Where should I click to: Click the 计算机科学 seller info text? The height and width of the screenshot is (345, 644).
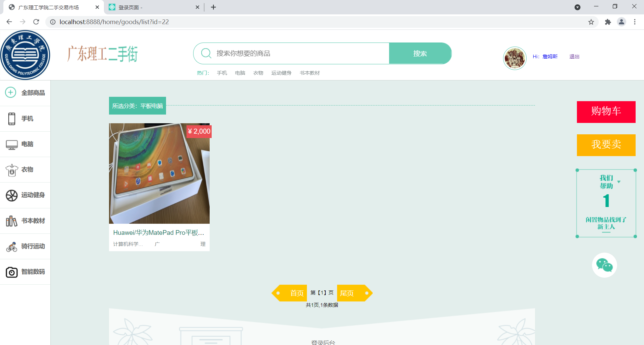[x=128, y=244]
